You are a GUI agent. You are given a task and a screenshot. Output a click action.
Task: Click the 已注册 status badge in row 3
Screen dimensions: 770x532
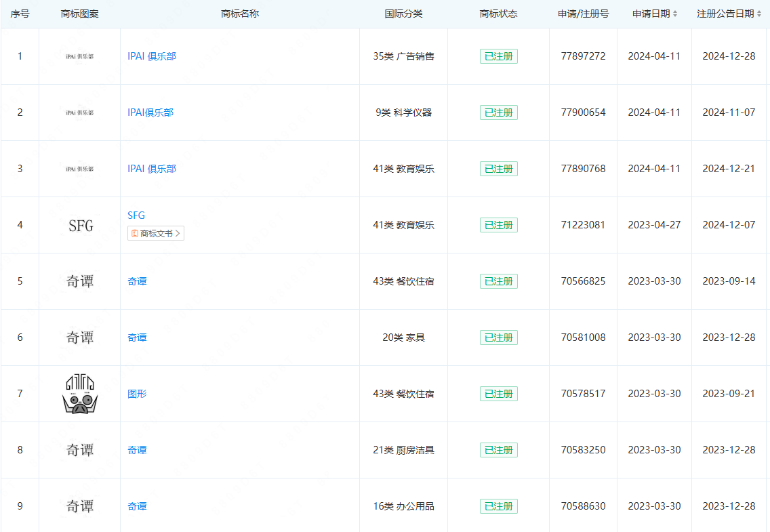tap(498, 169)
